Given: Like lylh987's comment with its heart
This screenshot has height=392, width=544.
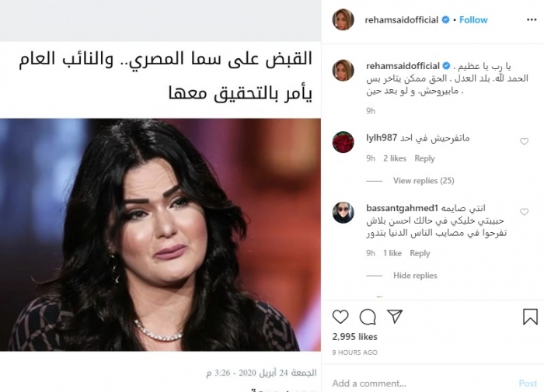Looking at the screenshot, I should coord(524,141).
